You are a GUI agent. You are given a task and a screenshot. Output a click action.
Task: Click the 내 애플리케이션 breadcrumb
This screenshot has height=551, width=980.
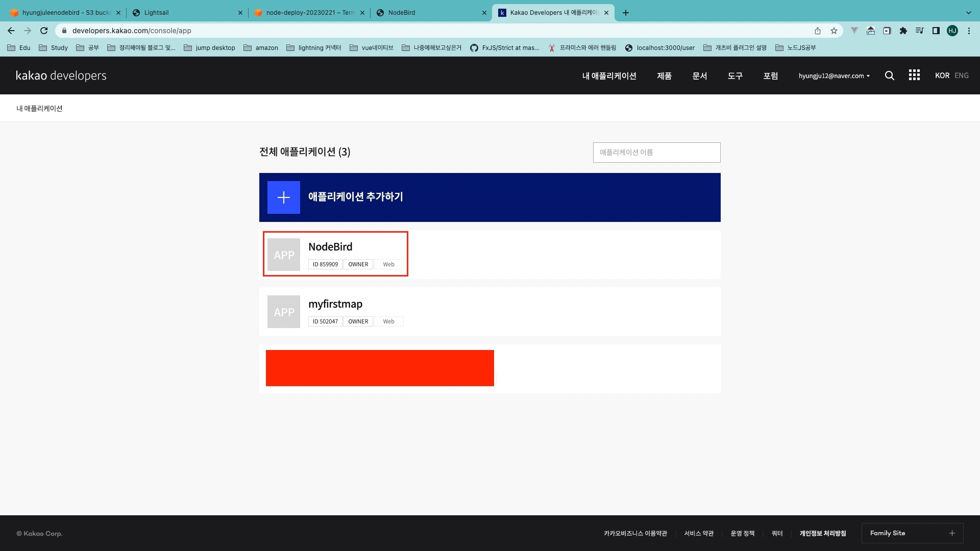(x=39, y=108)
